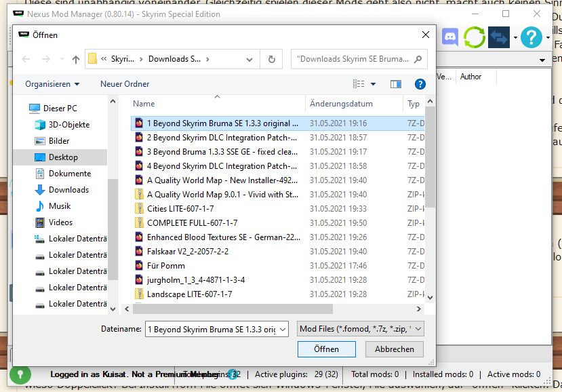The height and width of the screenshot is (392, 562).
Task: Open the blue question mark help icon
Action: click(x=532, y=37)
